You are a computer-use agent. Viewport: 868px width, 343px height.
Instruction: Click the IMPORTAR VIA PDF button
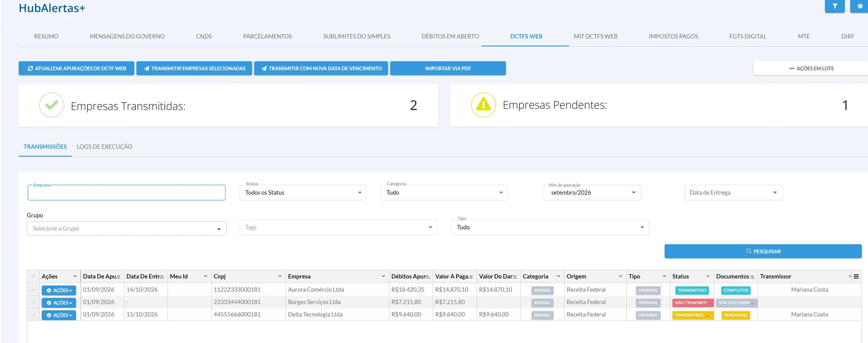point(448,68)
